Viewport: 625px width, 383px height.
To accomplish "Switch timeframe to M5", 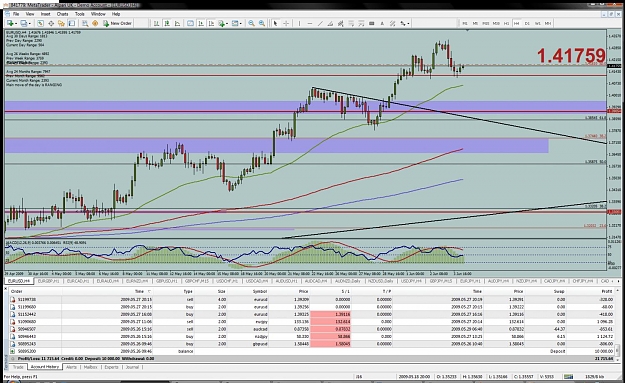I will click(475, 24).
